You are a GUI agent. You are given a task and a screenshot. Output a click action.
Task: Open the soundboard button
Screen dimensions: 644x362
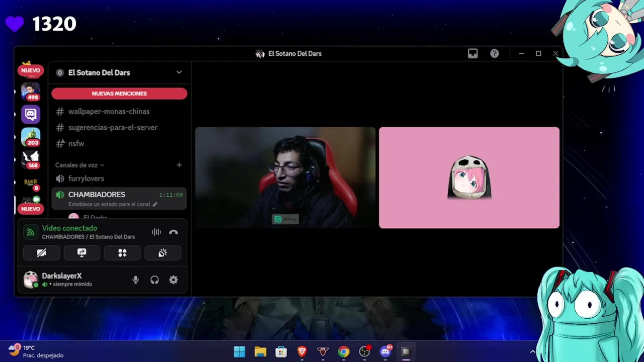[x=163, y=253]
